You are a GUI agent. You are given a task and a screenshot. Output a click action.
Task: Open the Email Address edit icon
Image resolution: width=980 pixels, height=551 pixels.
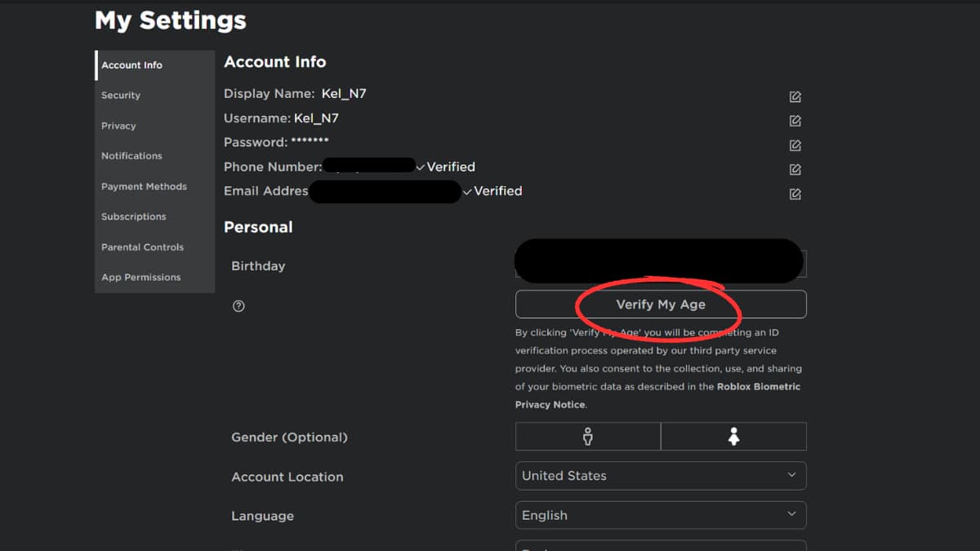pos(795,193)
